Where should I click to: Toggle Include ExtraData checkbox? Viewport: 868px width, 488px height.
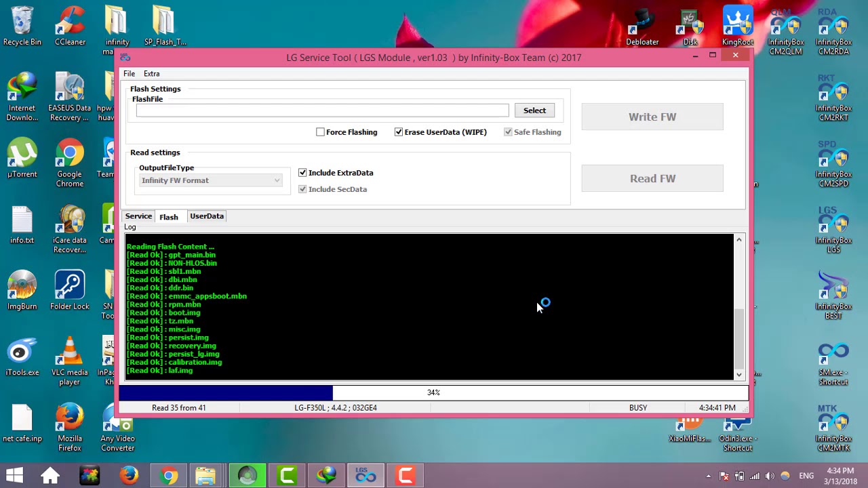302,173
